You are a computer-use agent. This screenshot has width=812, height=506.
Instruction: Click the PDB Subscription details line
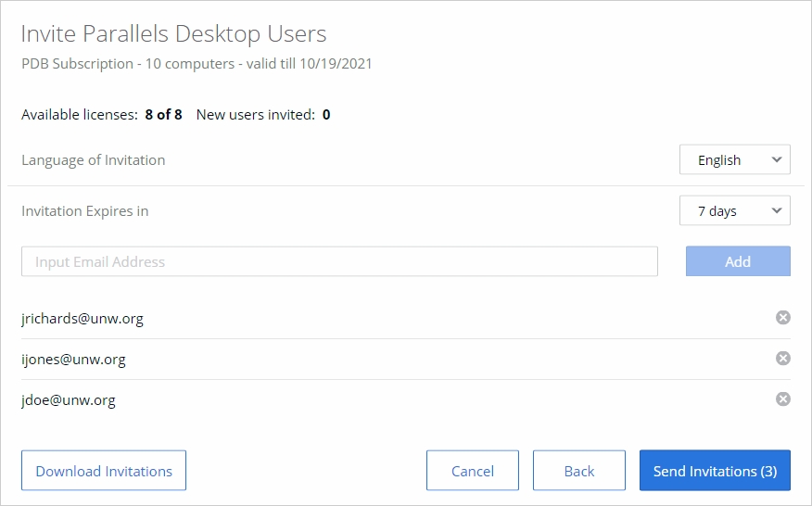point(197,64)
